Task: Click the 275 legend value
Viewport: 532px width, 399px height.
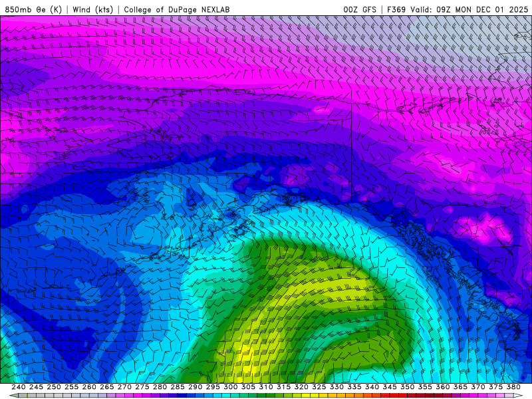Action: click(142, 387)
